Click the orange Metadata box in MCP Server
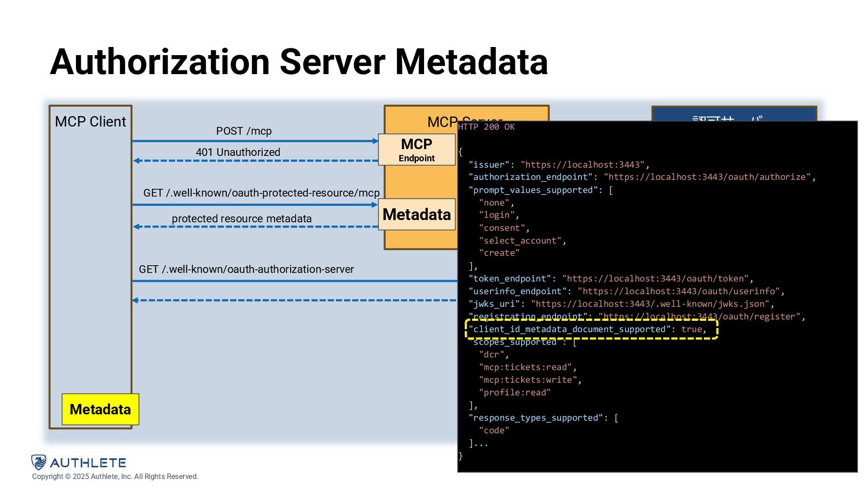This screenshot has height=488, width=868. tap(416, 215)
